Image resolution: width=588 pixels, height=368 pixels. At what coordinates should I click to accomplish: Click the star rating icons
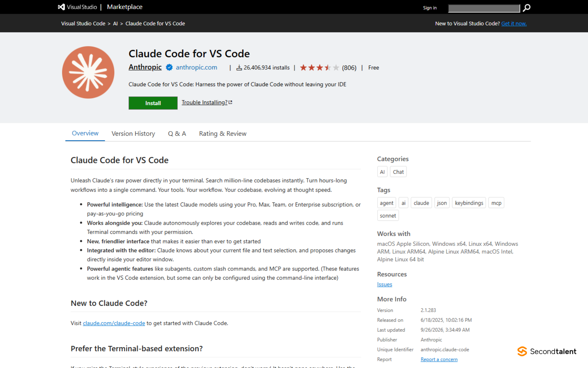319,68
